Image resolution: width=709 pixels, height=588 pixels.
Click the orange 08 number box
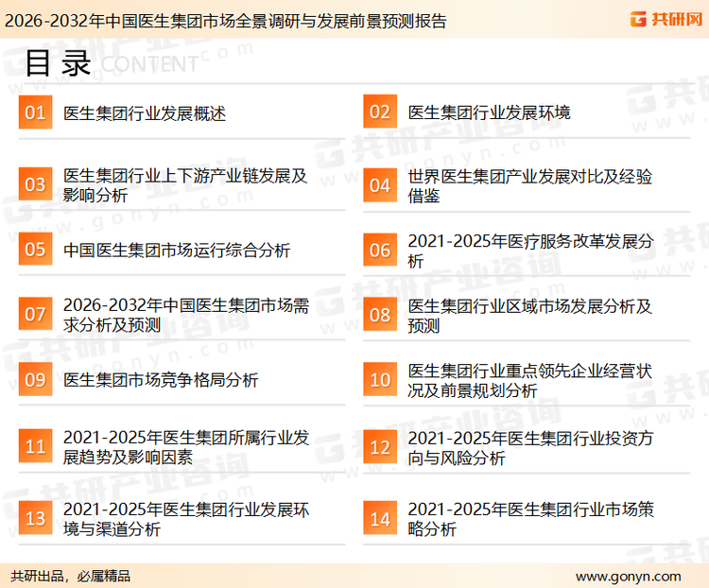[380, 315]
